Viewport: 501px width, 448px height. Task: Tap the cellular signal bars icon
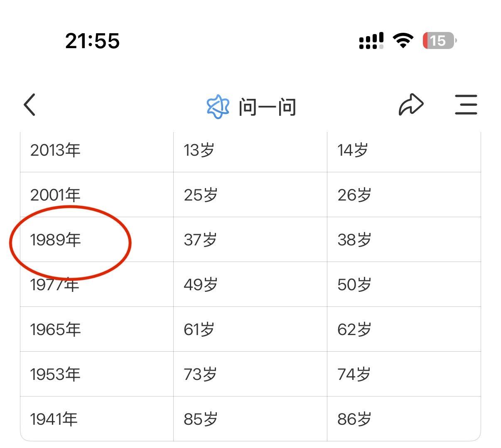(371, 41)
